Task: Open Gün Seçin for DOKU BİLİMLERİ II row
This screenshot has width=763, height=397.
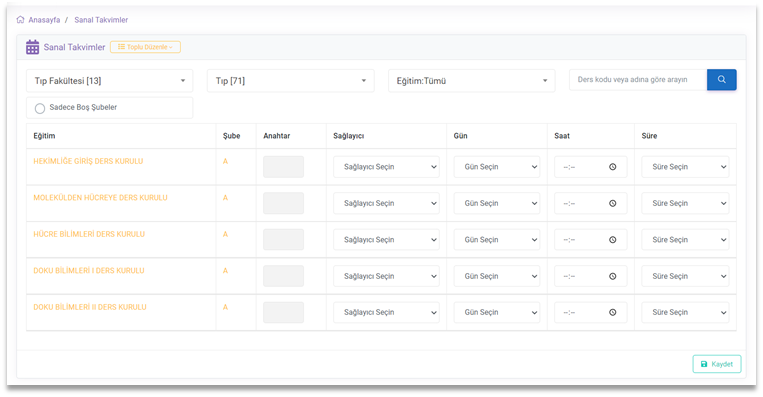Action: (497, 312)
